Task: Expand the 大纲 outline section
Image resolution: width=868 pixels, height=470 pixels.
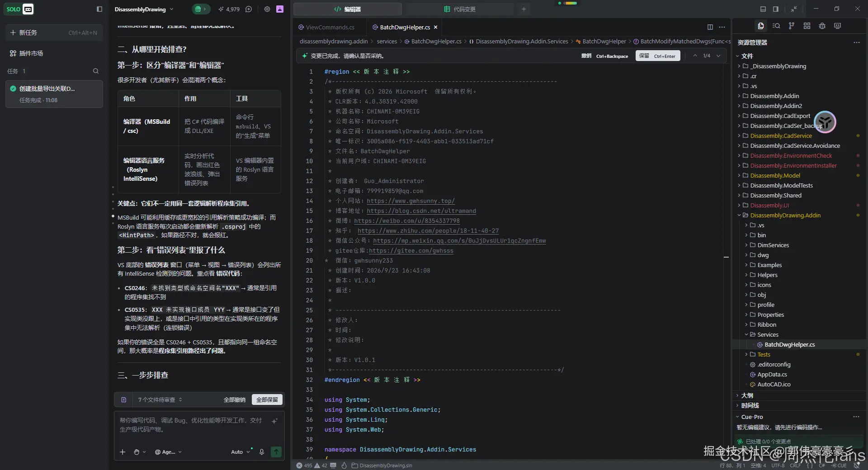Action: [x=747, y=395]
